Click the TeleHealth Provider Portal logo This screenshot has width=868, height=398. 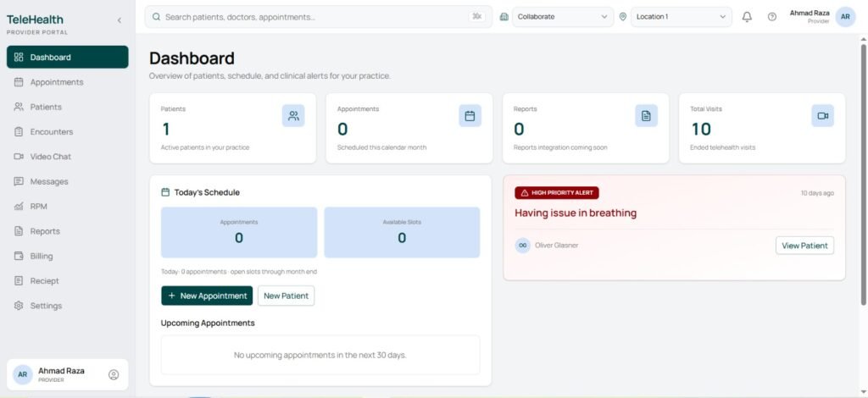pos(37,25)
